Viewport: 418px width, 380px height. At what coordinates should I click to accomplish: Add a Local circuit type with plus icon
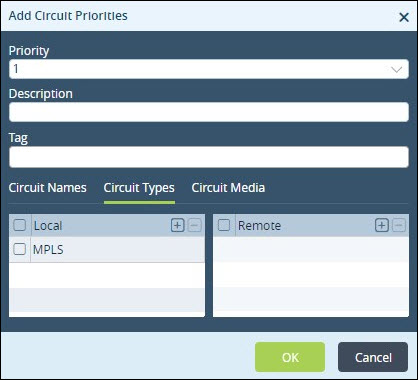[x=177, y=226]
